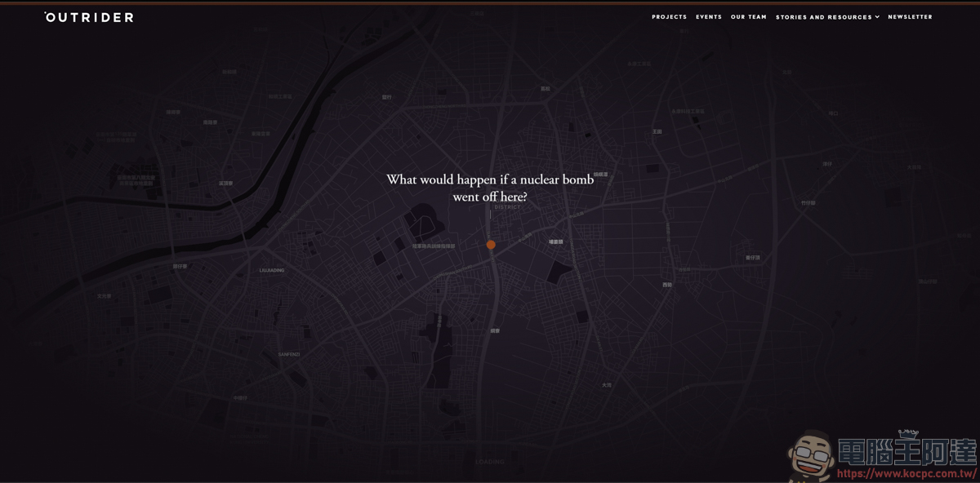Open the Projects menu item
The width and height of the screenshot is (980, 483).
[669, 17]
